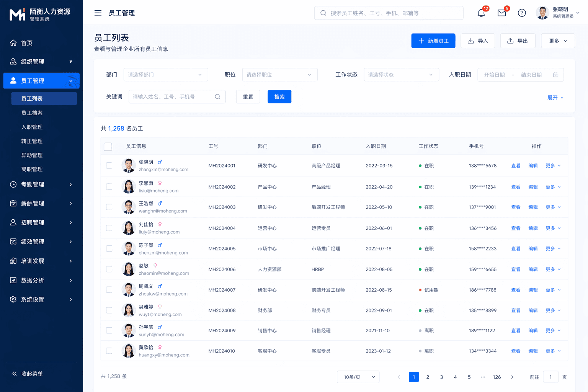Click the 组织管理 organization icon
Screen dimensions: 588x392
pyautogui.click(x=13, y=62)
